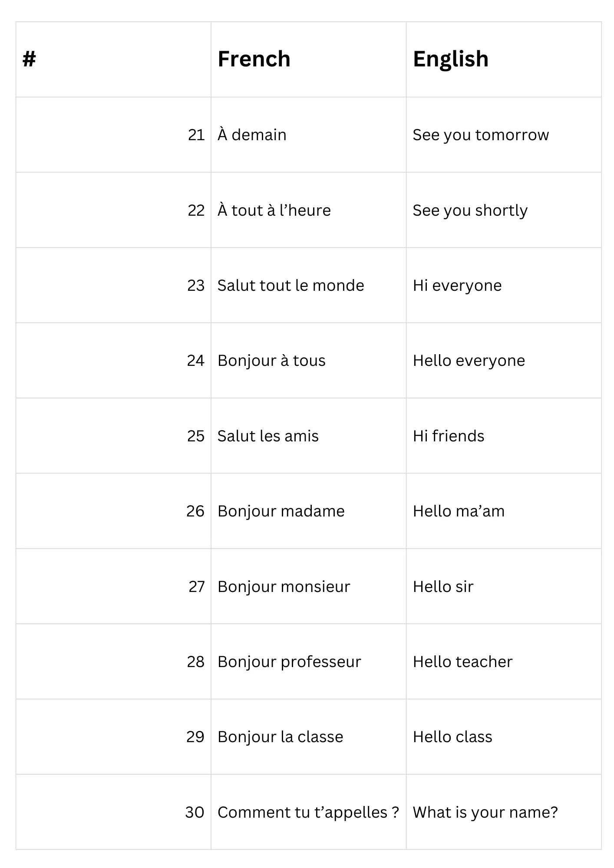Click the # column header
614x868 pixels.
[29, 59]
